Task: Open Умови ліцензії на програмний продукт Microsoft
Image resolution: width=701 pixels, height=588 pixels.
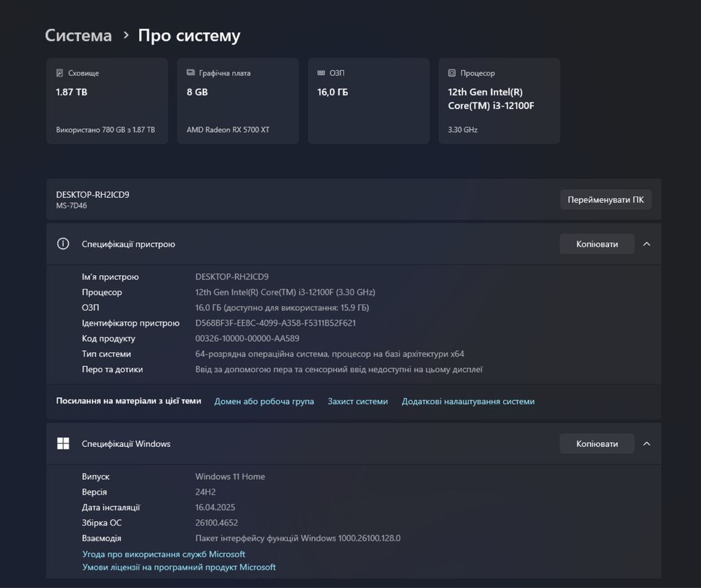Action: coord(179,567)
